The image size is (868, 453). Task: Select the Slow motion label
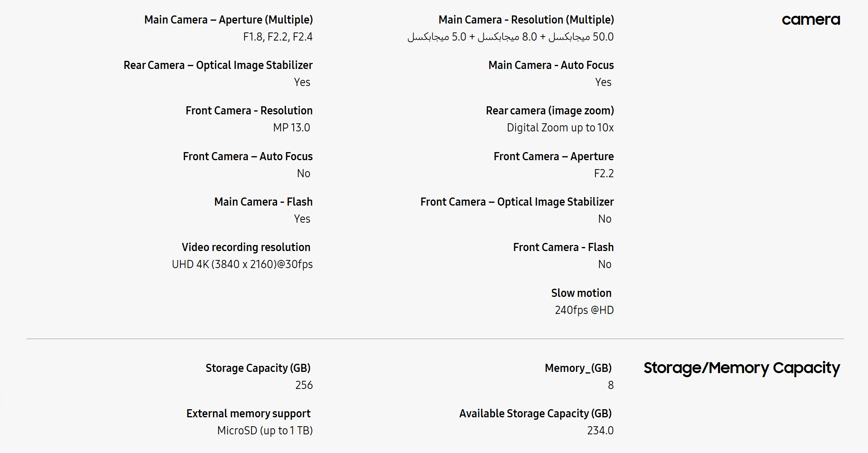click(x=581, y=293)
